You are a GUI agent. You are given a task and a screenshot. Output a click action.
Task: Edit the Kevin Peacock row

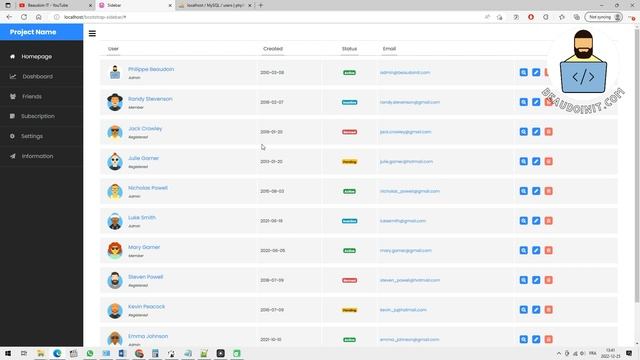pos(536,310)
